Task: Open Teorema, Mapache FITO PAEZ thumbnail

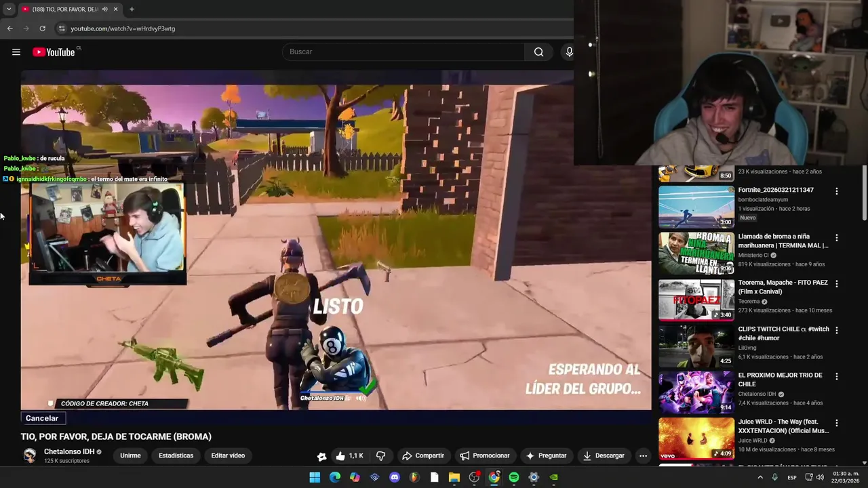Action: pyautogui.click(x=696, y=300)
